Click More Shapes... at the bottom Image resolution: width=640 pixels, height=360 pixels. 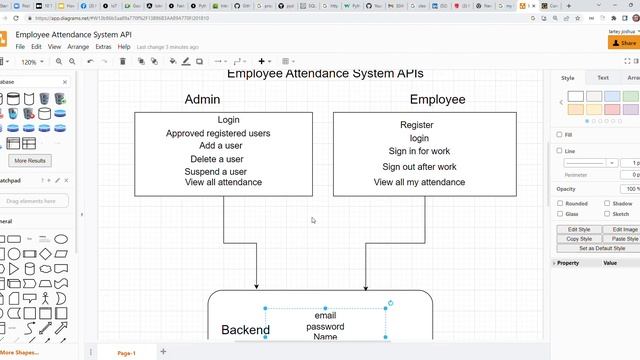point(19,352)
